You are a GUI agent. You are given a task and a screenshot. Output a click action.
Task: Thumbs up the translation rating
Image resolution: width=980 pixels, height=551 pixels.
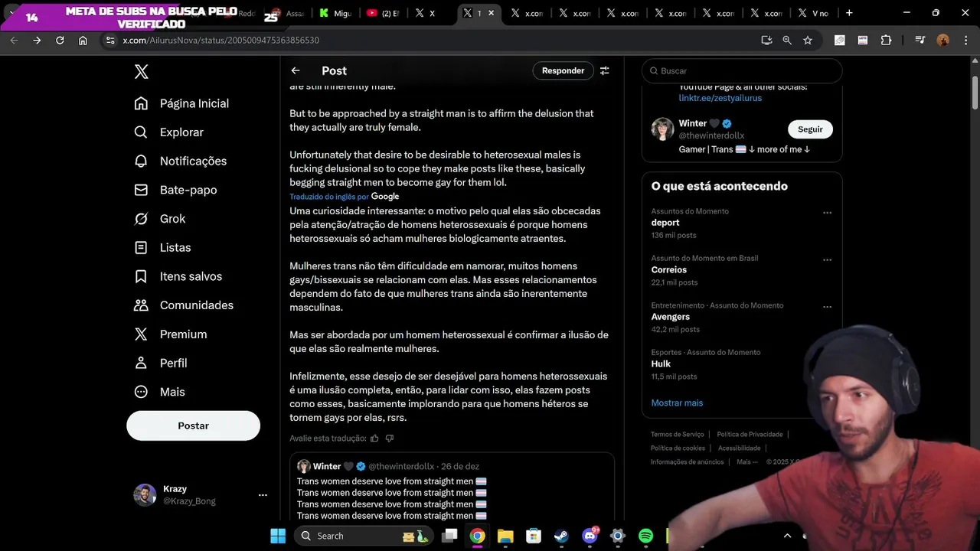click(x=374, y=439)
